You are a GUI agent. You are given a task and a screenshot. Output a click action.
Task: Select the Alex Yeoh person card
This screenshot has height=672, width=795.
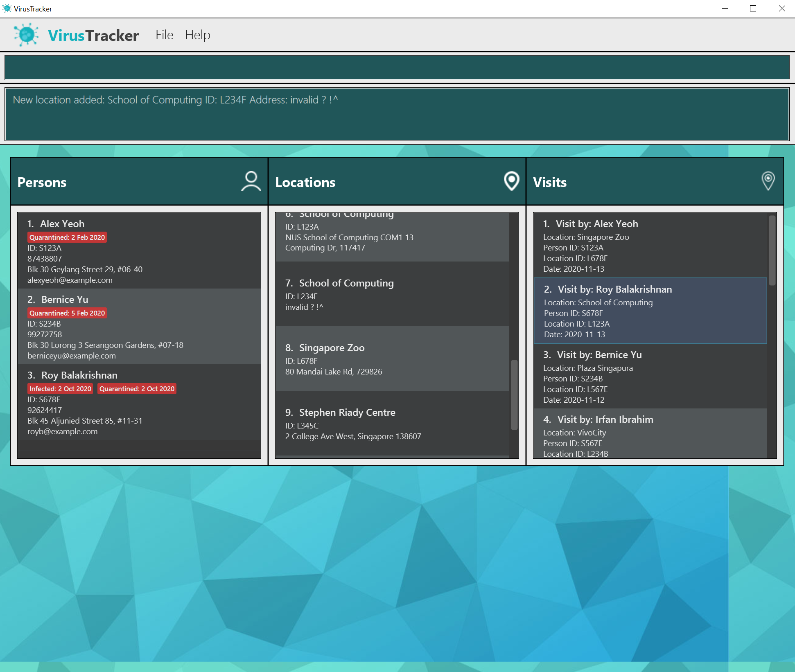[x=139, y=251]
